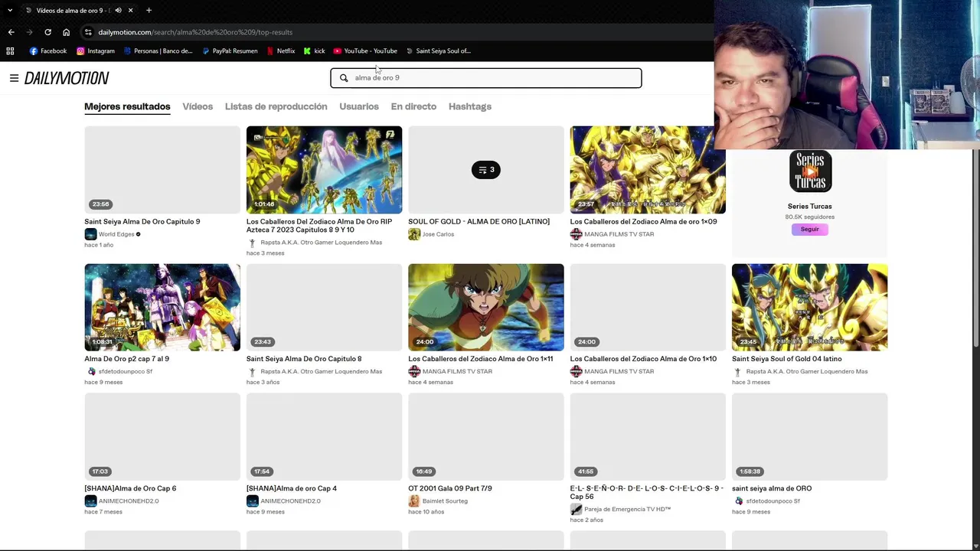Open [SHANA]Alma de Oro Cap 6 title

(130, 488)
